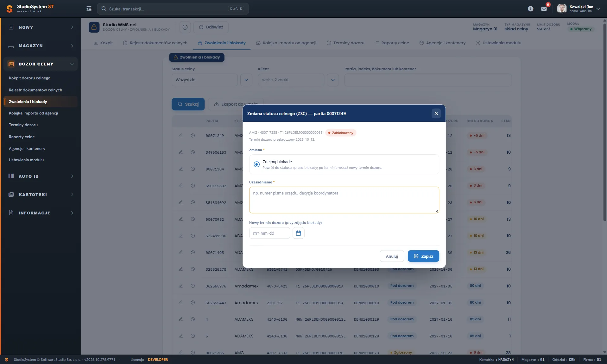This screenshot has height=364, width=607.
Task: Click the module info circle icon
Action: click(185, 27)
